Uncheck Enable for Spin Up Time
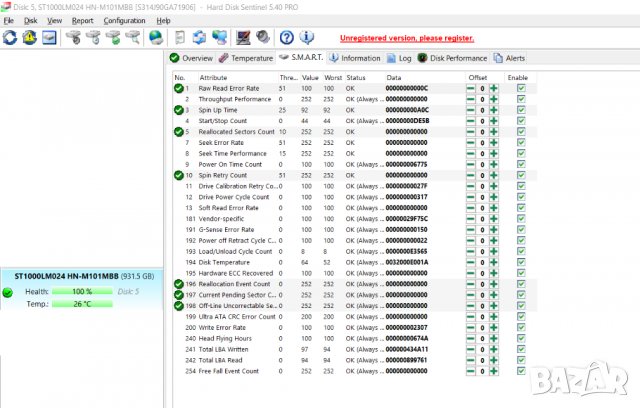Viewport: 640px width, 408px height. click(x=520, y=110)
